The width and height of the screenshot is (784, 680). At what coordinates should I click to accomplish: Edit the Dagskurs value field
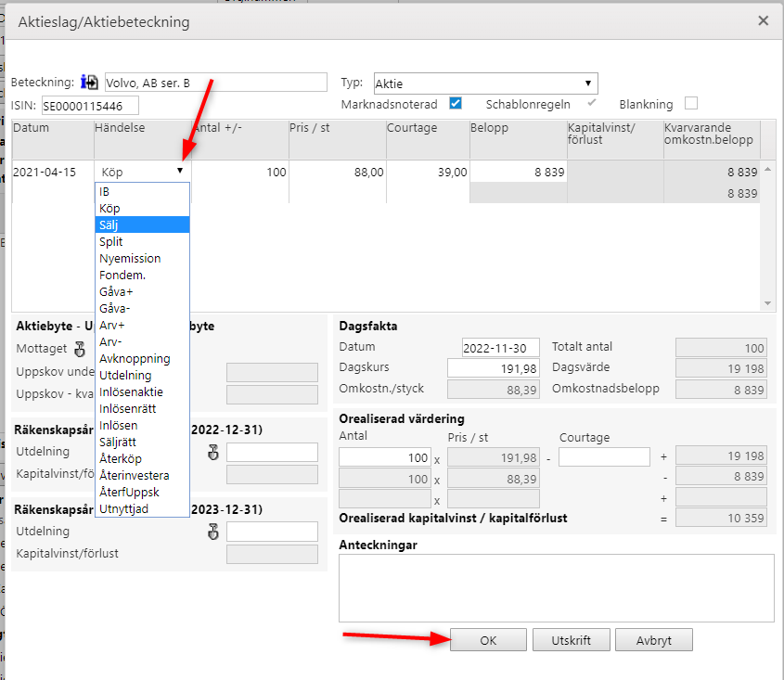[494, 368]
